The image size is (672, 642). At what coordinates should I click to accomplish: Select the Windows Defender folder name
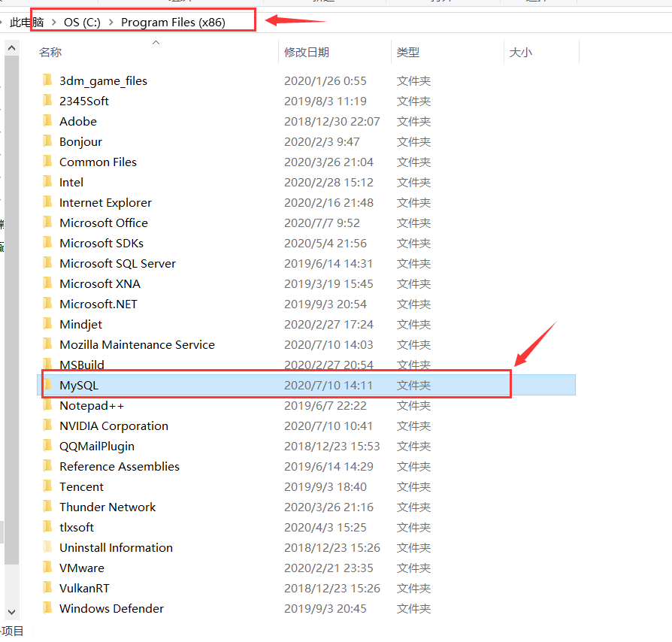[111, 608]
